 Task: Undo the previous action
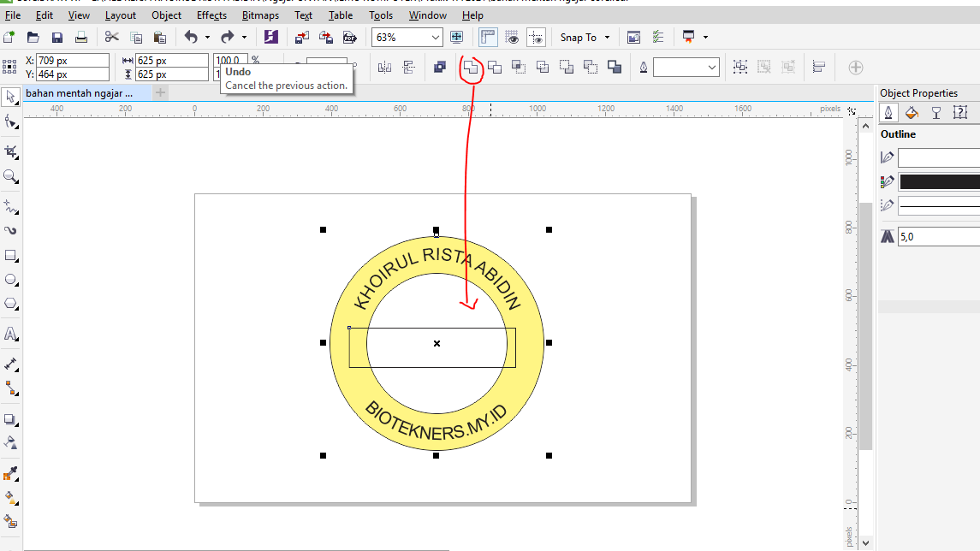click(x=191, y=38)
